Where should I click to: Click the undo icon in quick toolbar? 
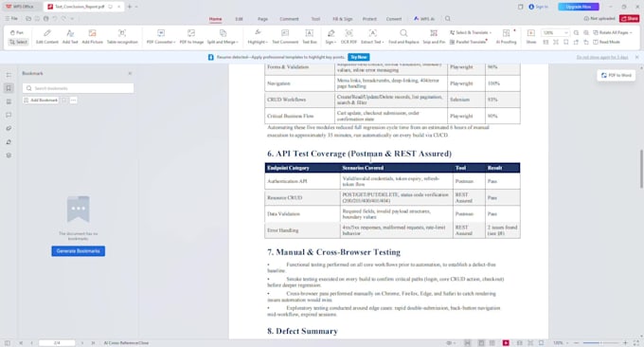(55, 19)
